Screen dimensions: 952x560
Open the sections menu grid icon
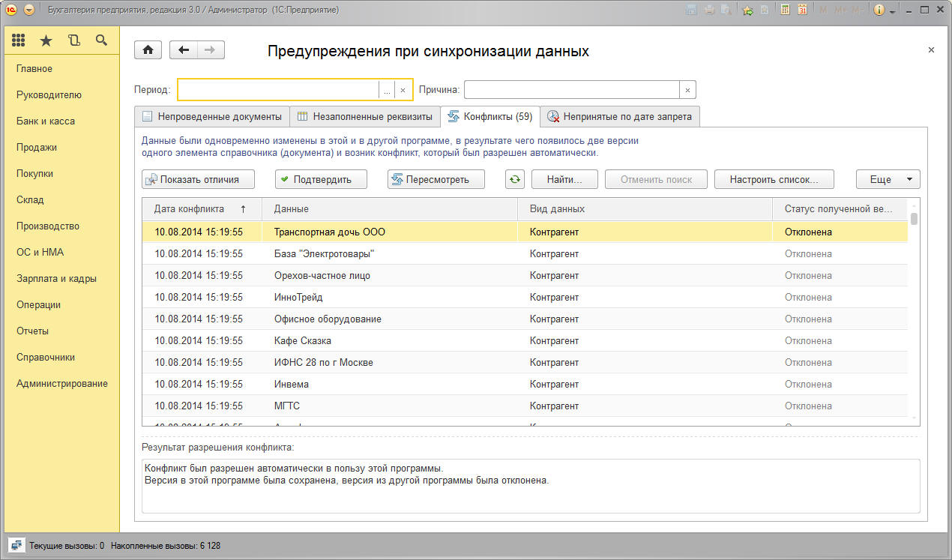pos(19,40)
